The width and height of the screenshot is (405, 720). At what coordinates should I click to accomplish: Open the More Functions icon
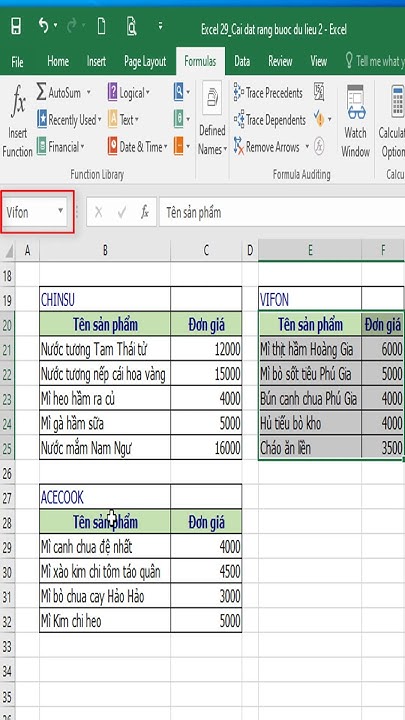pyautogui.click(x=182, y=147)
